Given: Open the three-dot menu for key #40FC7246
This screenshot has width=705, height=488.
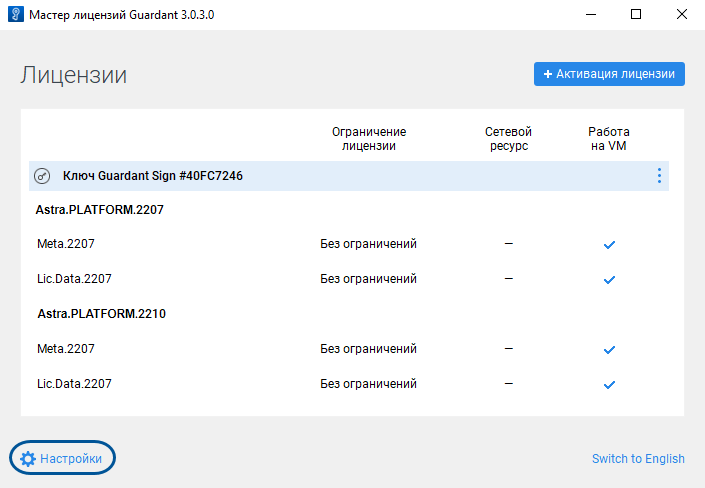Looking at the screenshot, I should [x=658, y=176].
